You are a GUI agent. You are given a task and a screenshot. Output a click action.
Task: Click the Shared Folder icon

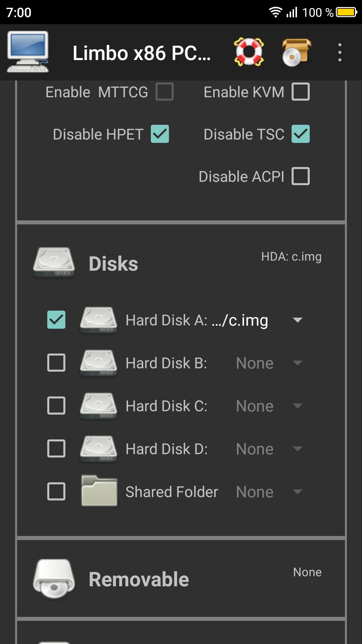[99, 491]
